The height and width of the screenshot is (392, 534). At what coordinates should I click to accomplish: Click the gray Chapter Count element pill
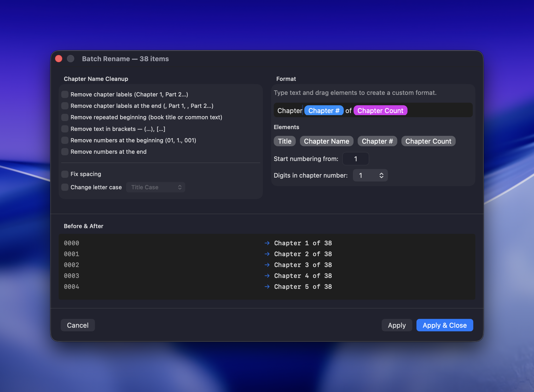tap(428, 141)
